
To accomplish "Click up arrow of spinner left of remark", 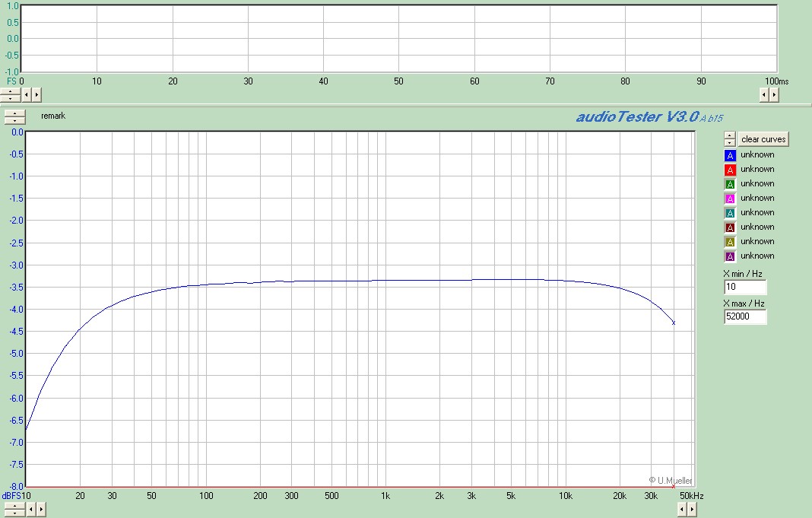I will (14, 113).
